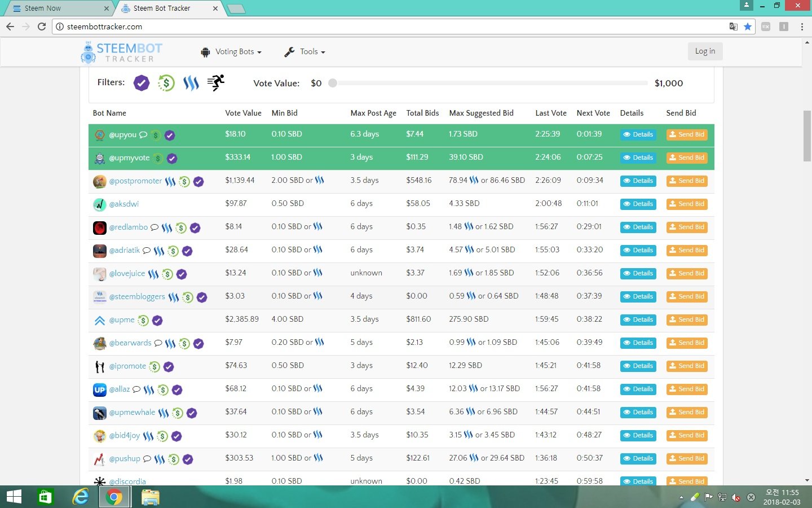Click the SteemBot Tracker logo
812x508 pixels.
122,52
